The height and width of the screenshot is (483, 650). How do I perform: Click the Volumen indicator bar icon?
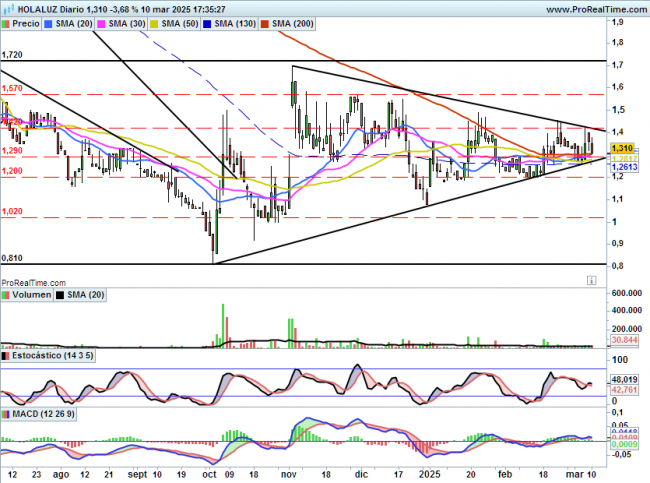coord(6,295)
